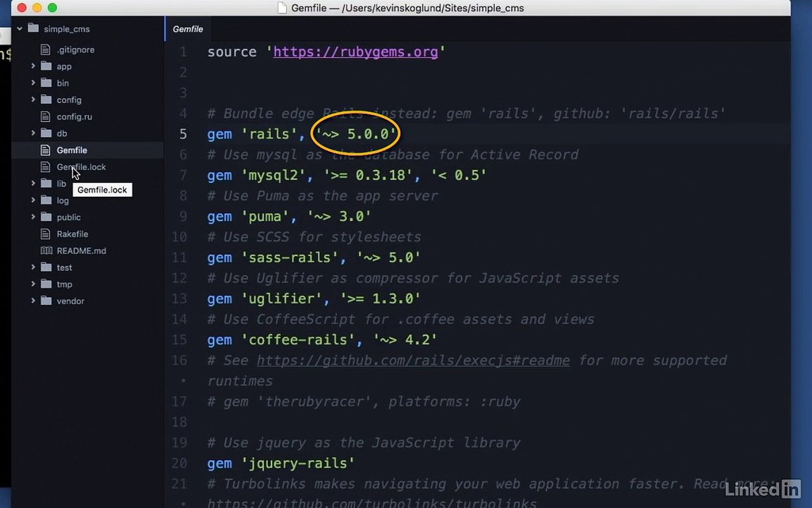Expand the tmp folder chevron
The height and width of the screenshot is (508, 812).
point(33,284)
